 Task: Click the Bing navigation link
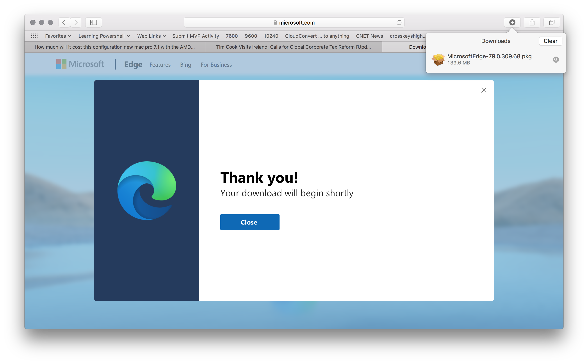(x=185, y=65)
